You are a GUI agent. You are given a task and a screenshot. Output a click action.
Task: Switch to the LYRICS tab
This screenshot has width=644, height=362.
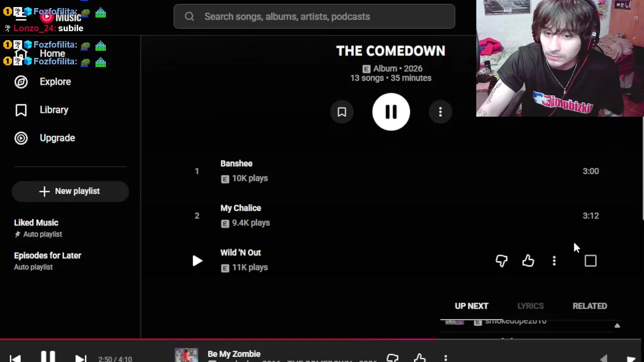(530, 306)
